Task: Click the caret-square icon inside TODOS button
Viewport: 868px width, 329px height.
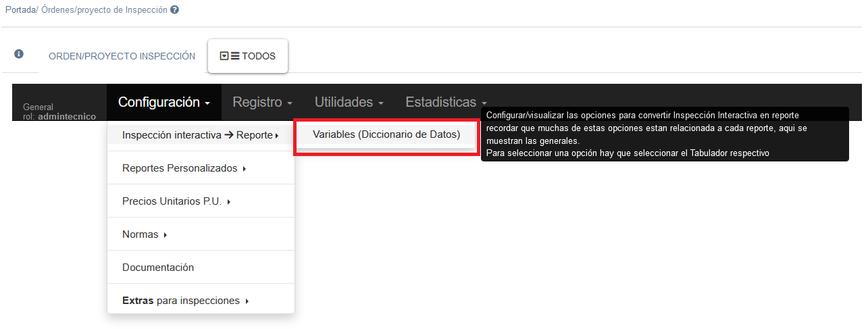Action: [x=224, y=56]
